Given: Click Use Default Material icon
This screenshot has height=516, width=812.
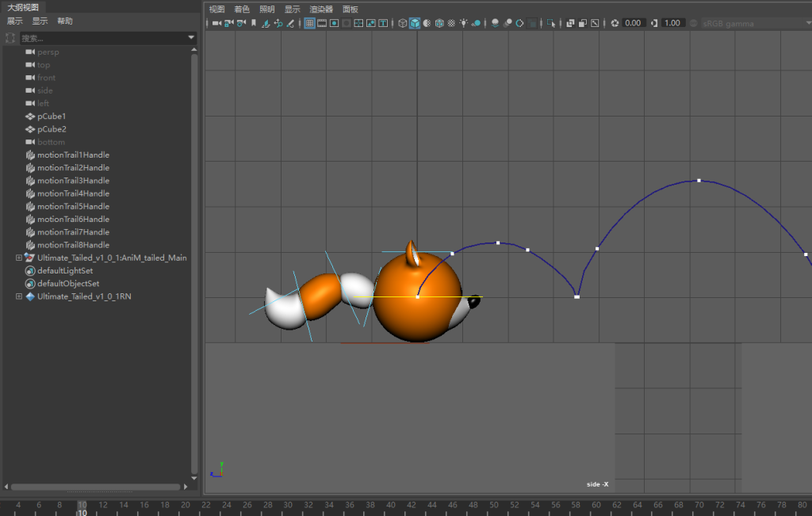Looking at the screenshot, I should tap(427, 23).
